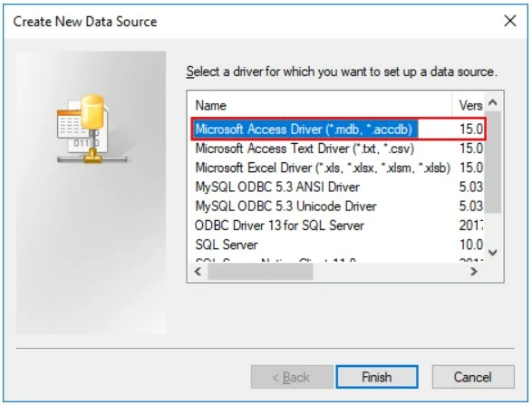Click the horizontal scrollbar thumb
532x405 pixels.
click(x=260, y=271)
